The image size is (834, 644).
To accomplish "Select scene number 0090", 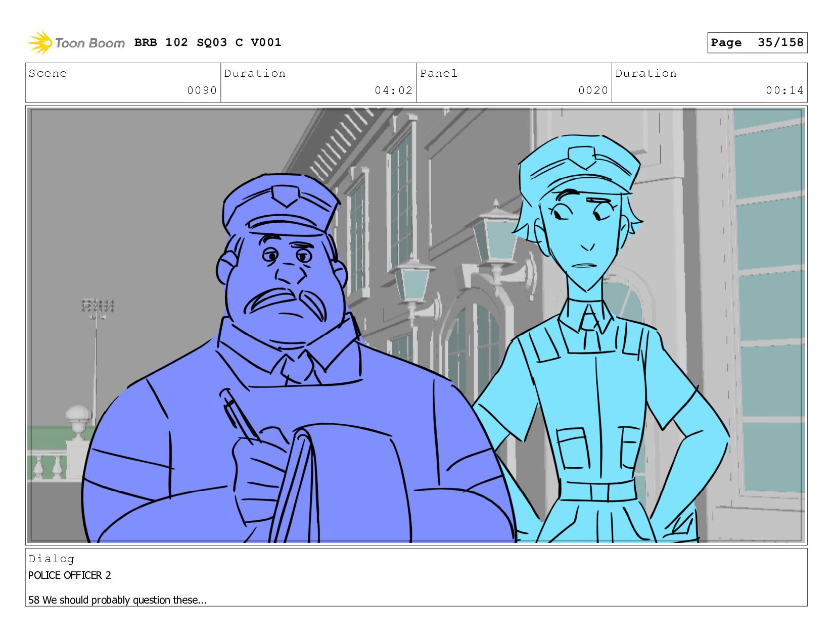I will point(202,90).
